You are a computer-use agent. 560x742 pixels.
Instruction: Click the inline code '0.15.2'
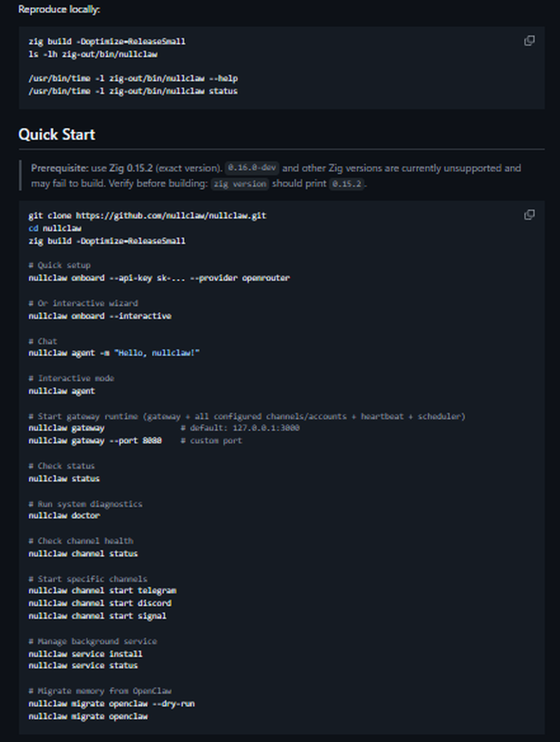click(x=347, y=183)
